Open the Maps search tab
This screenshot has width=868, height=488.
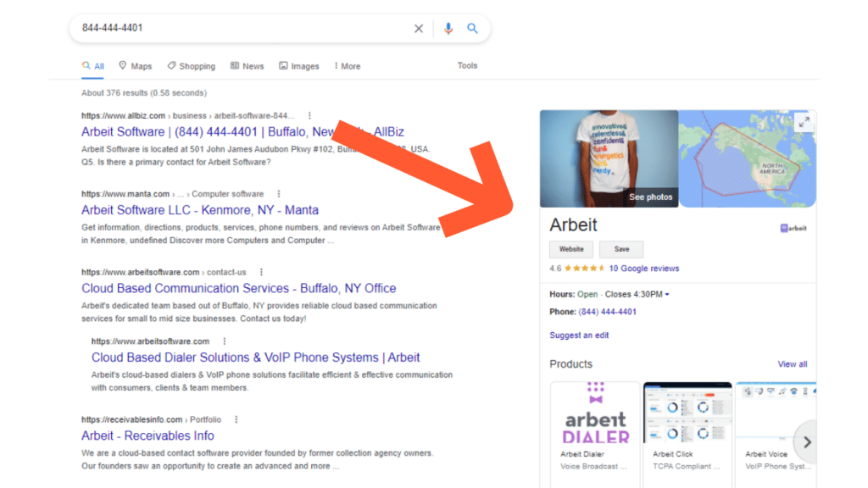pyautogui.click(x=136, y=66)
